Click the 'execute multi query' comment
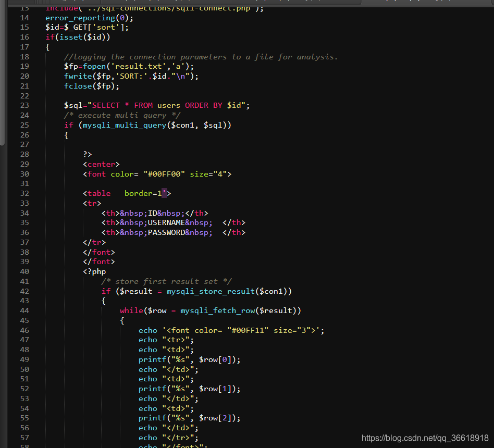 [122, 115]
